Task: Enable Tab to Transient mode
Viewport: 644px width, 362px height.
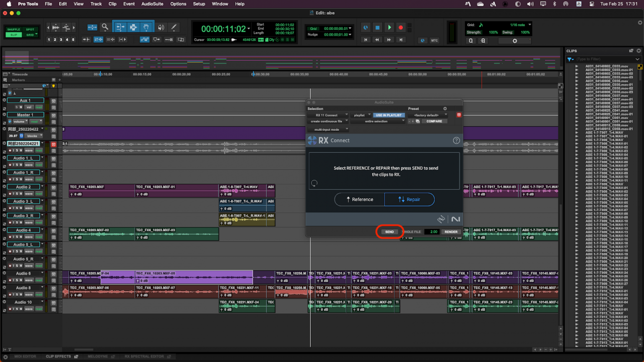Action: (87, 39)
